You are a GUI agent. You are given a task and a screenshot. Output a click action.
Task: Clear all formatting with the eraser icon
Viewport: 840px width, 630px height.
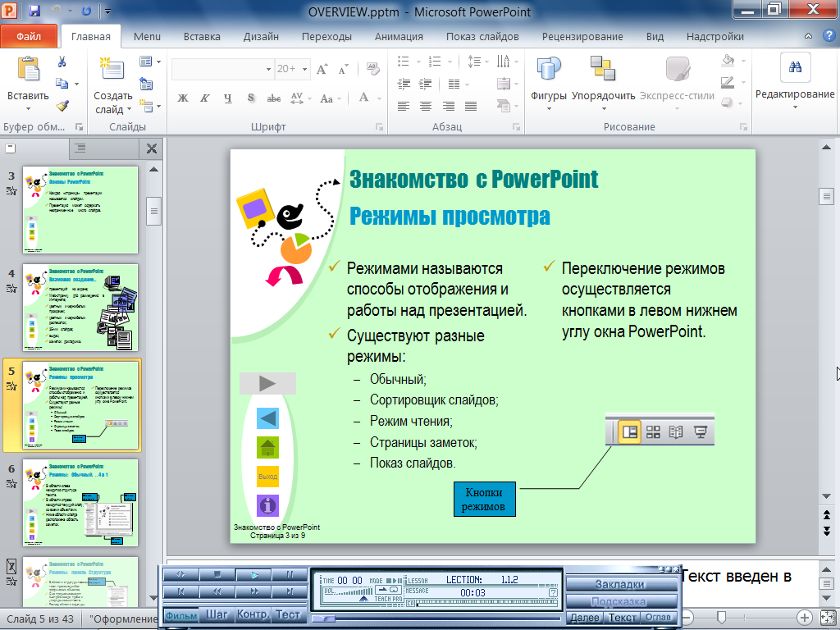[373, 69]
